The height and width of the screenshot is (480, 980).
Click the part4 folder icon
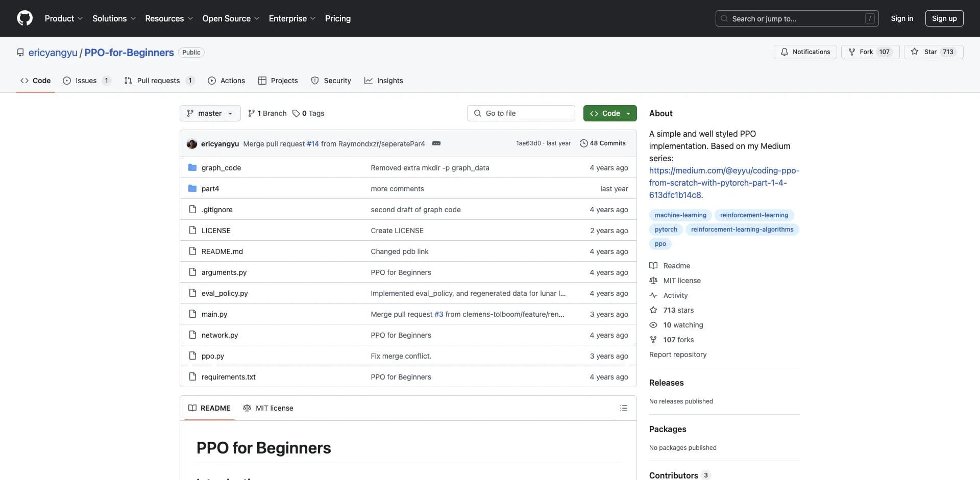(192, 188)
